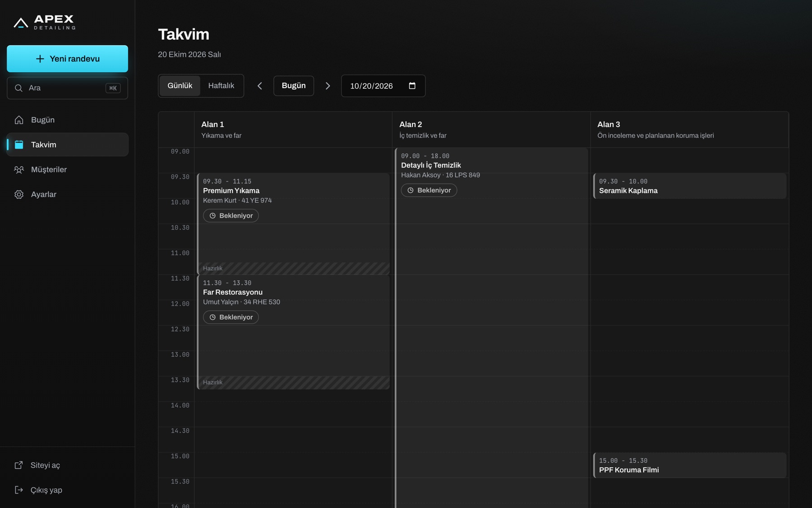This screenshot has height=508, width=812.
Task: Click the clock icon in Premium Yıkama status
Action: click(212, 216)
